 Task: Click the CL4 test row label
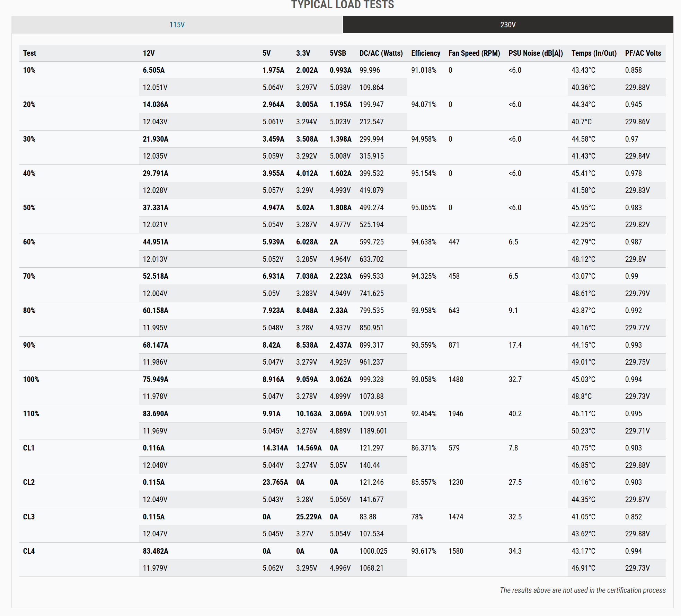tap(29, 551)
